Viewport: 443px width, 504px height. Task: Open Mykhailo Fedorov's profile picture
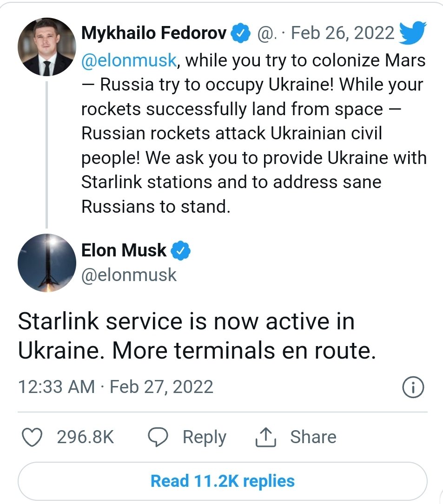[x=46, y=47]
